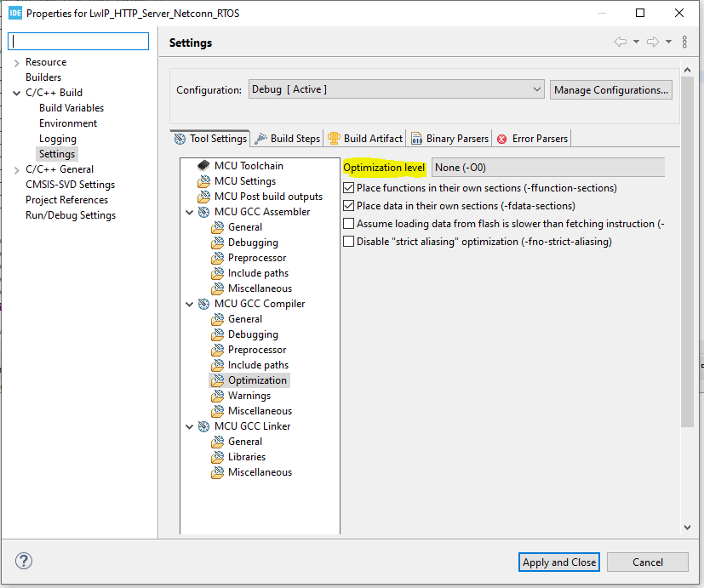Click the MCU GCC Compiler tool icon

(203, 304)
